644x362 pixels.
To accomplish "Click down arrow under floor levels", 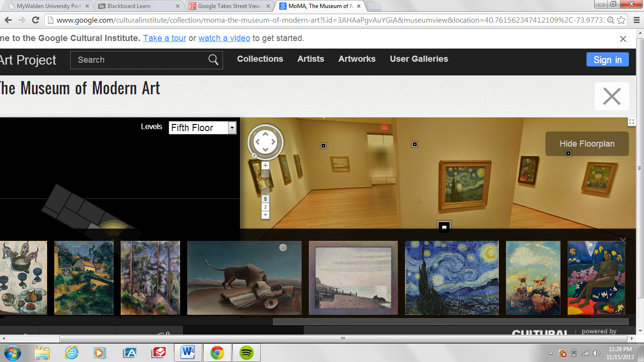I will pos(265,215).
